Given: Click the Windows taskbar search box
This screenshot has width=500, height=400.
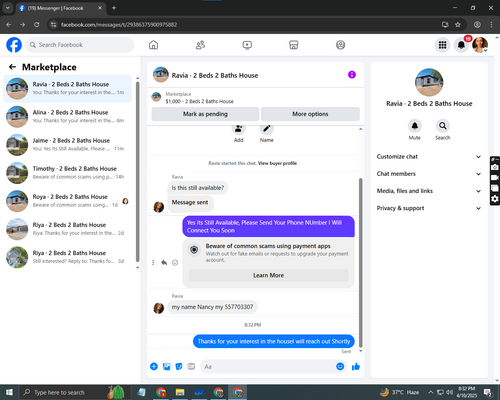Looking at the screenshot, I should 73,392.
